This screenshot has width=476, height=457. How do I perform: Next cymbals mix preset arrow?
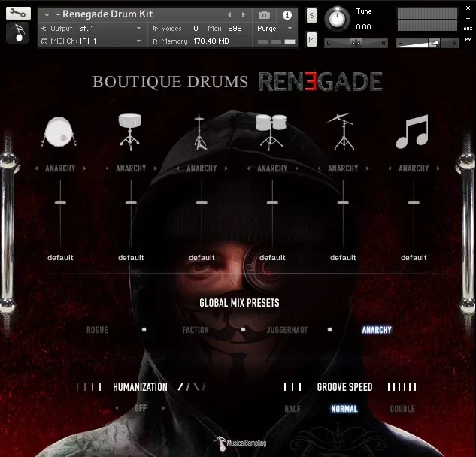(367, 168)
